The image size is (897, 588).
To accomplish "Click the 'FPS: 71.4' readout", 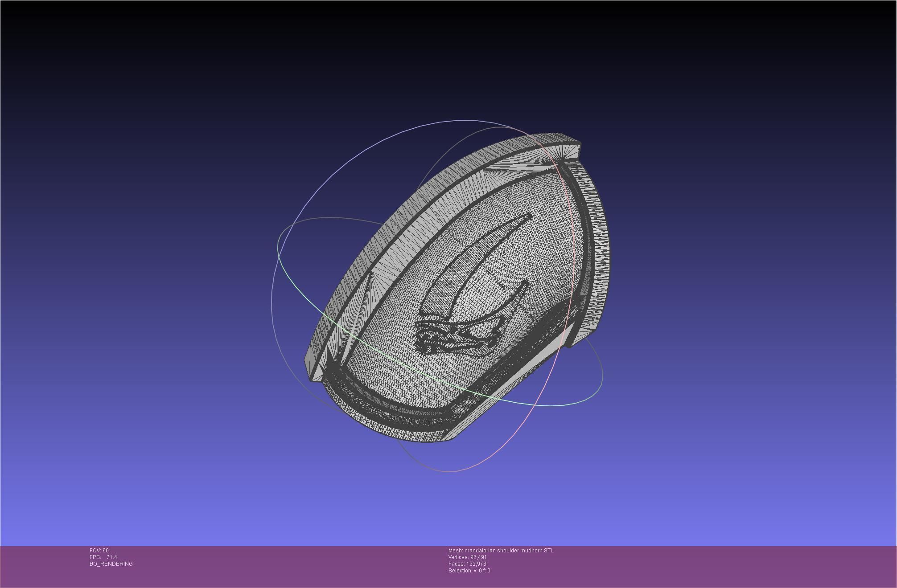I will (x=103, y=557).
